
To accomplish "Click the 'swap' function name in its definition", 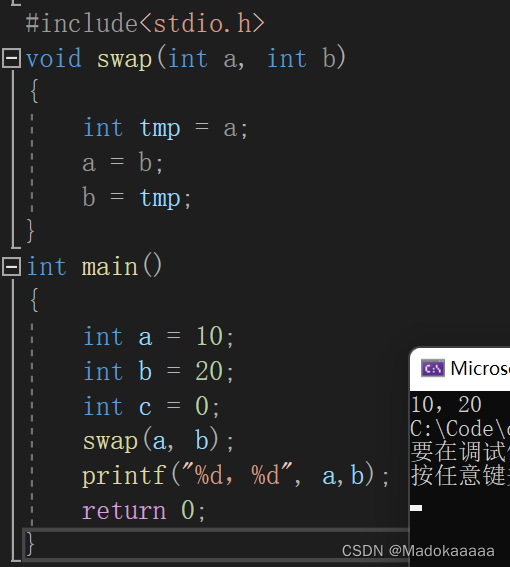I will tap(124, 60).
